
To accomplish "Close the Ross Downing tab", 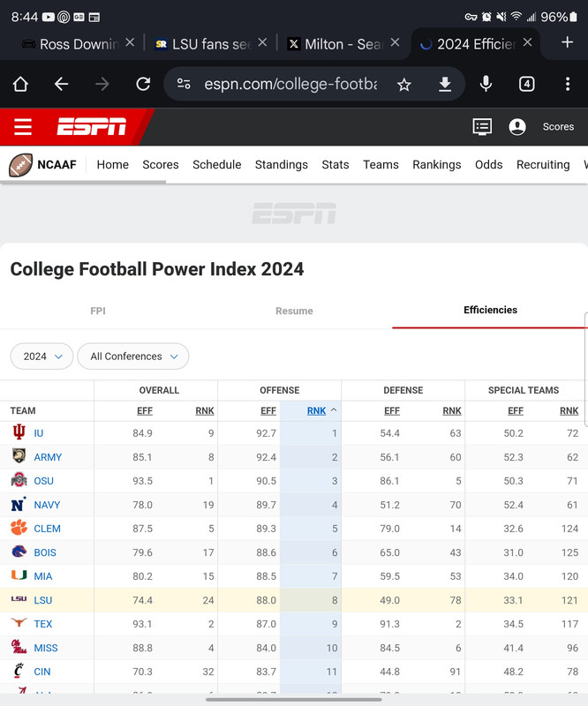I will [130, 42].
